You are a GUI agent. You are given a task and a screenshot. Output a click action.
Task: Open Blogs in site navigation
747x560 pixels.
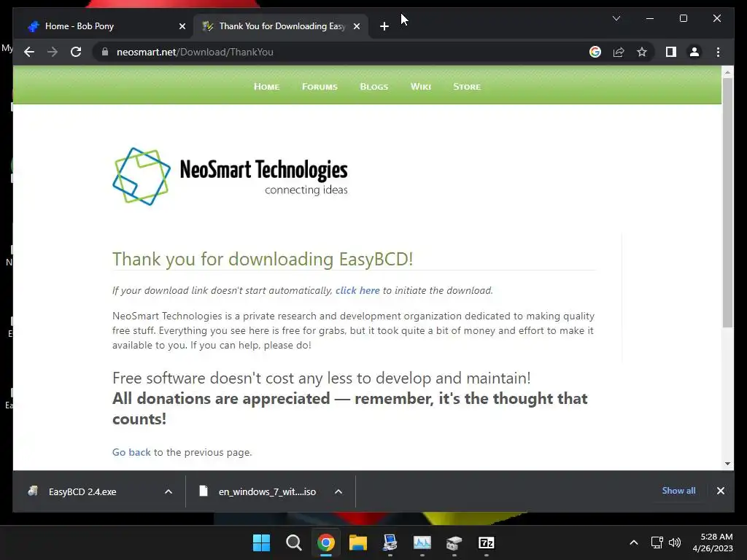pos(374,87)
